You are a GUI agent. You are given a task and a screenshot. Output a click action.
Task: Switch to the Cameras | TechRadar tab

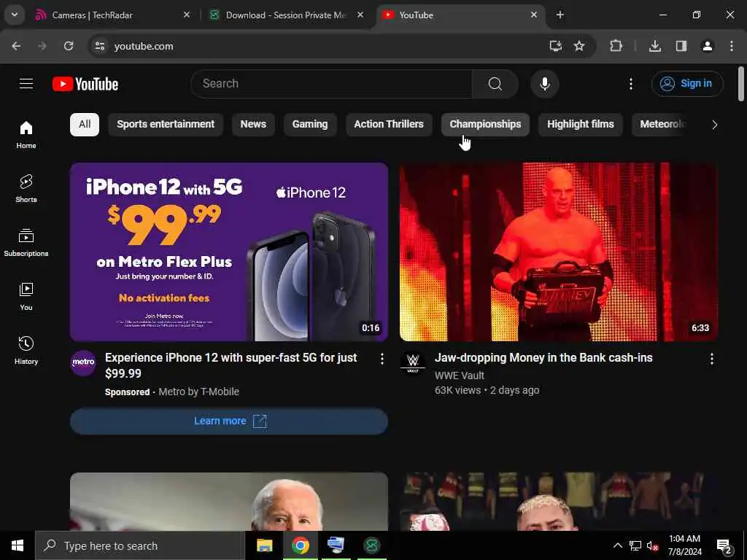point(112,15)
